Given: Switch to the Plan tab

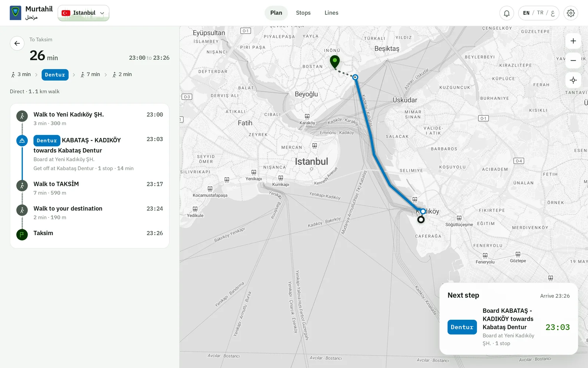Looking at the screenshot, I should 276,13.
